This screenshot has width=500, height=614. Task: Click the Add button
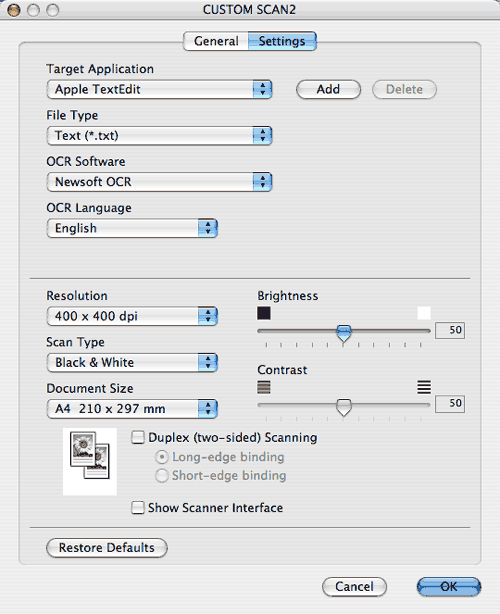coord(328,89)
